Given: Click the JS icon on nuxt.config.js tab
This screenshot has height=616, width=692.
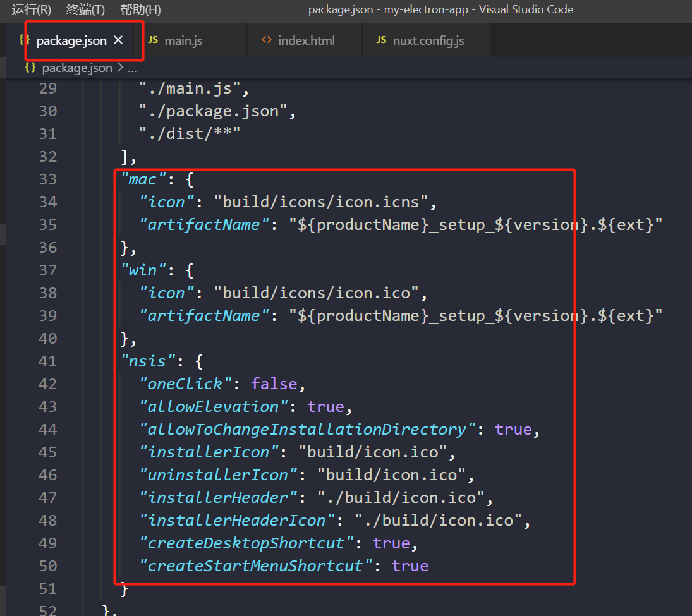Looking at the screenshot, I should [x=381, y=40].
